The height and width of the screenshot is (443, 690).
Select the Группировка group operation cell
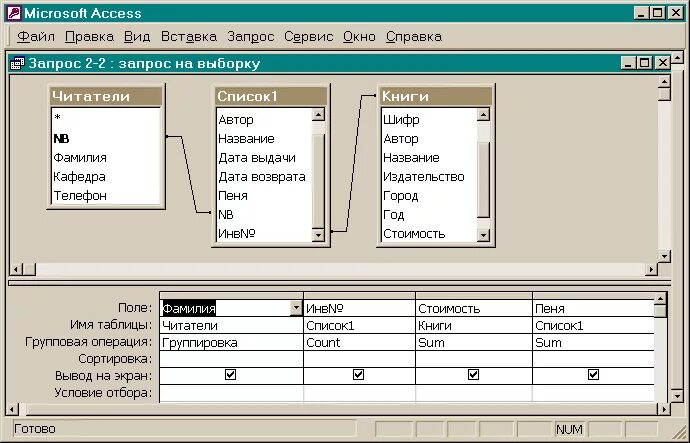coord(231,342)
